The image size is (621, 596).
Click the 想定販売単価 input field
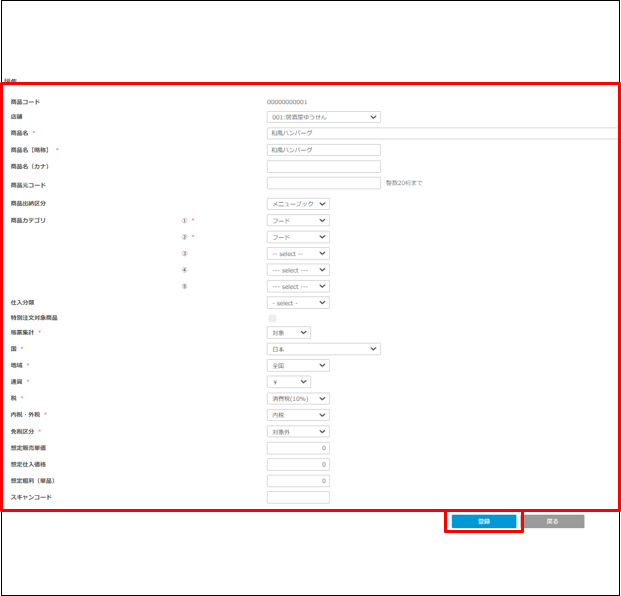[298, 448]
